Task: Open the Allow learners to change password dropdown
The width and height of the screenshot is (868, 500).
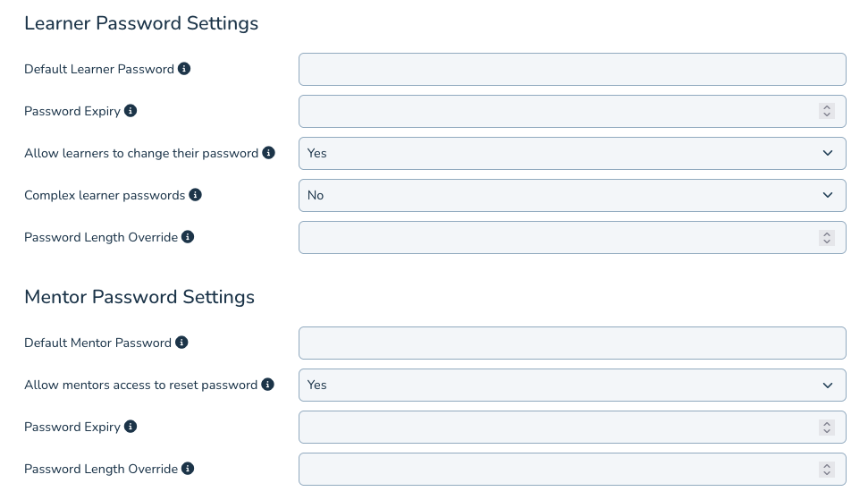Action: click(572, 153)
